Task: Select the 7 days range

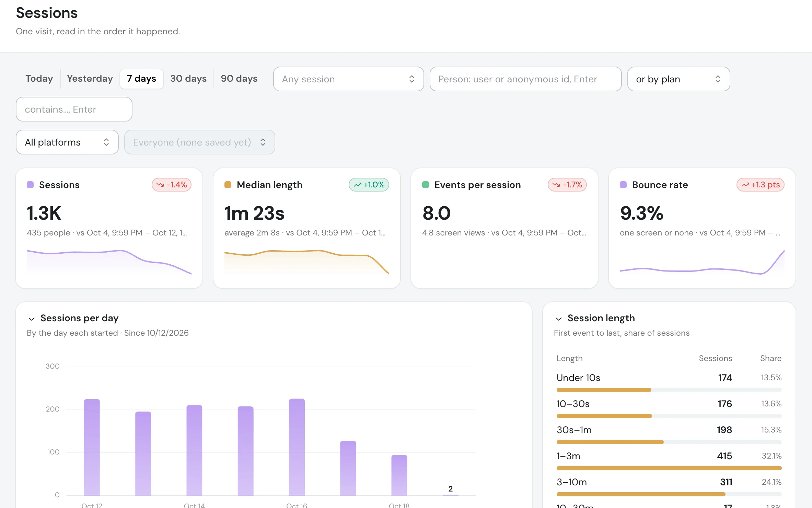Action: click(141, 79)
